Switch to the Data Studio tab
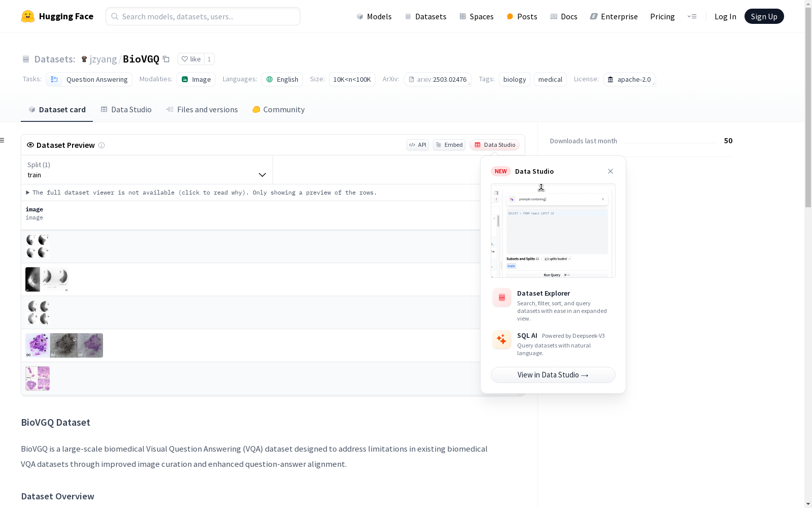The height and width of the screenshot is (508, 812). [x=126, y=109]
